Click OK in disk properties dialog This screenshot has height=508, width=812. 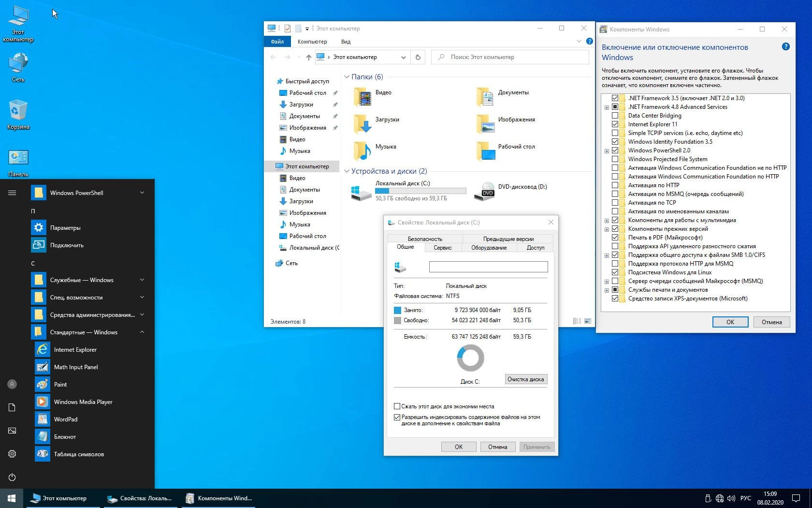coord(459,447)
